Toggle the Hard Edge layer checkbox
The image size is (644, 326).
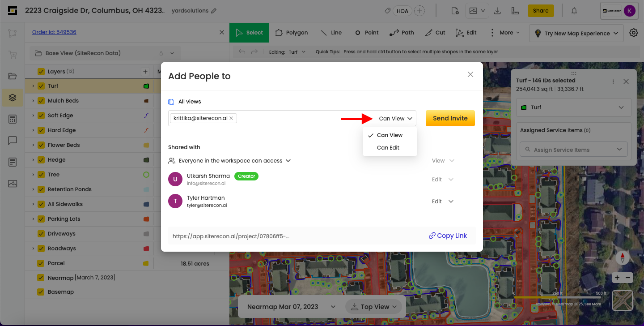click(x=41, y=130)
